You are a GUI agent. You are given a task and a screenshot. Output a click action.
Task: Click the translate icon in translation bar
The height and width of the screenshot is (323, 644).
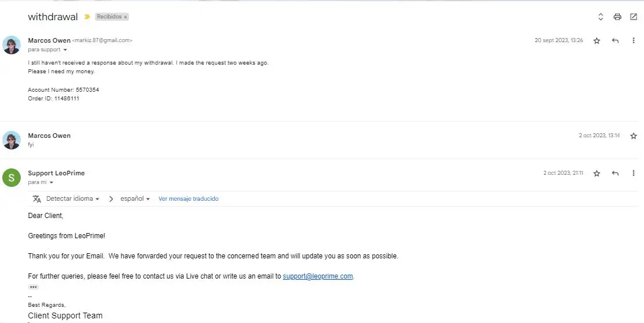coord(37,199)
